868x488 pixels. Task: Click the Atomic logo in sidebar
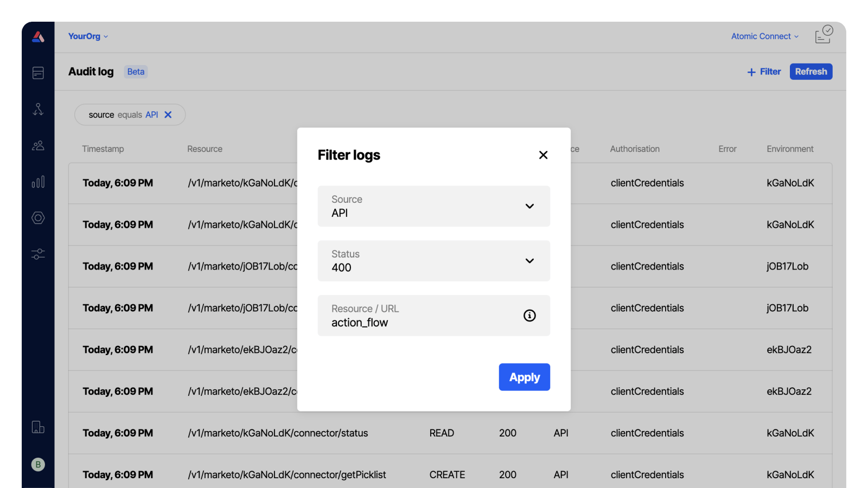pos(38,37)
